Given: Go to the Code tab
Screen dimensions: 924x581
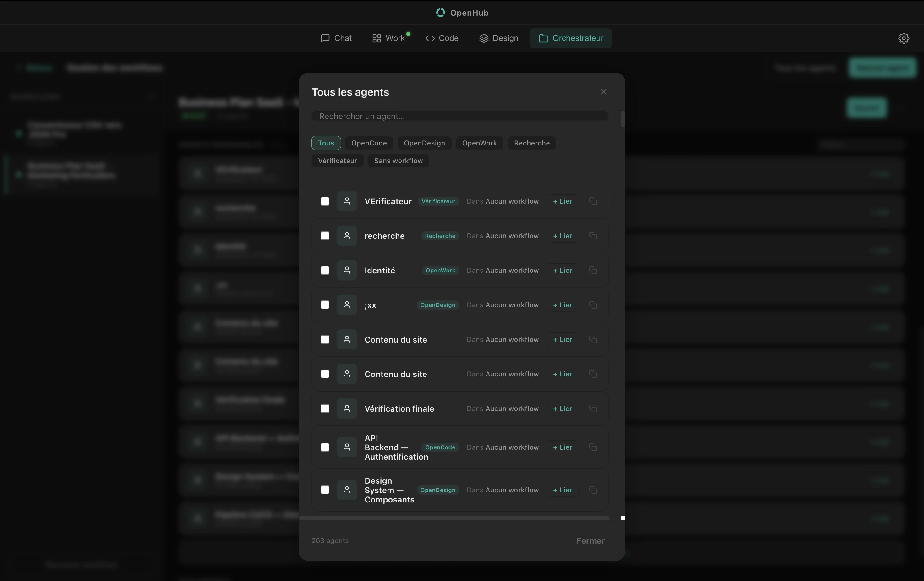Looking at the screenshot, I should (442, 38).
